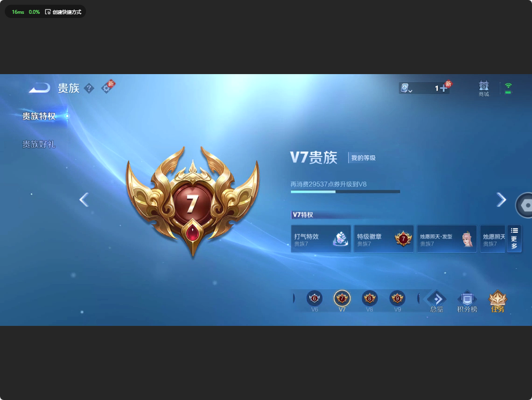Click the floating hexagon side button
The height and width of the screenshot is (400, 532).
pyautogui.click(x=524, y=205)
